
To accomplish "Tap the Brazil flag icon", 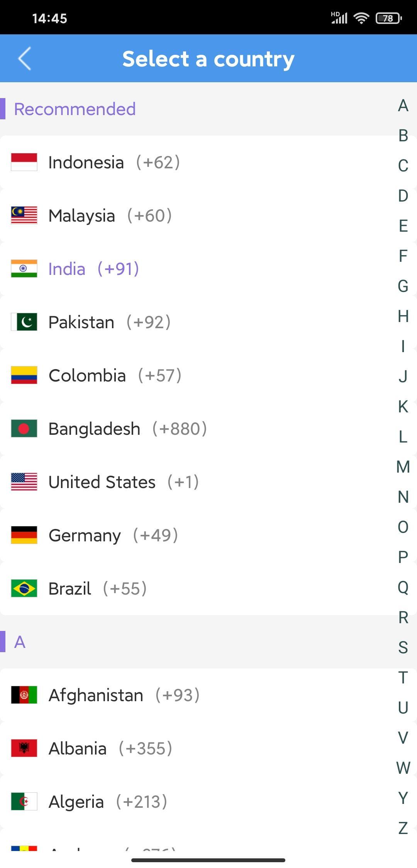I will [24, 588].
